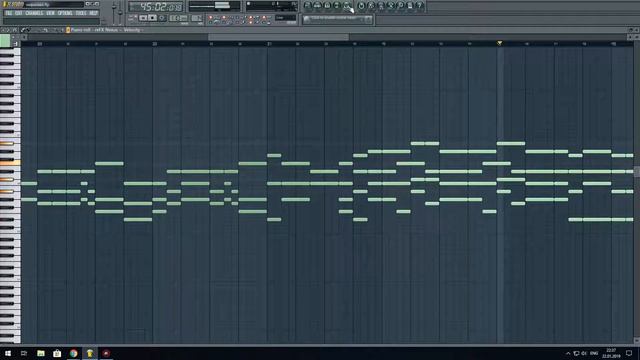Start playback with the Play button

click(143, 18)
